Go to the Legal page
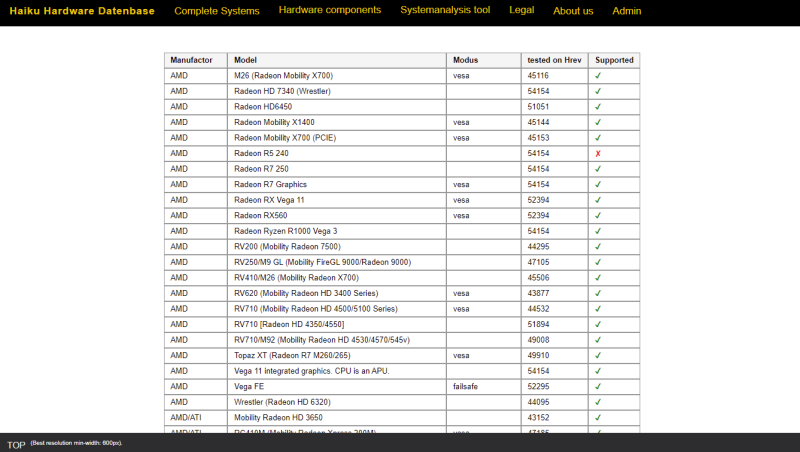800x452 pixels. click(521, 10)
